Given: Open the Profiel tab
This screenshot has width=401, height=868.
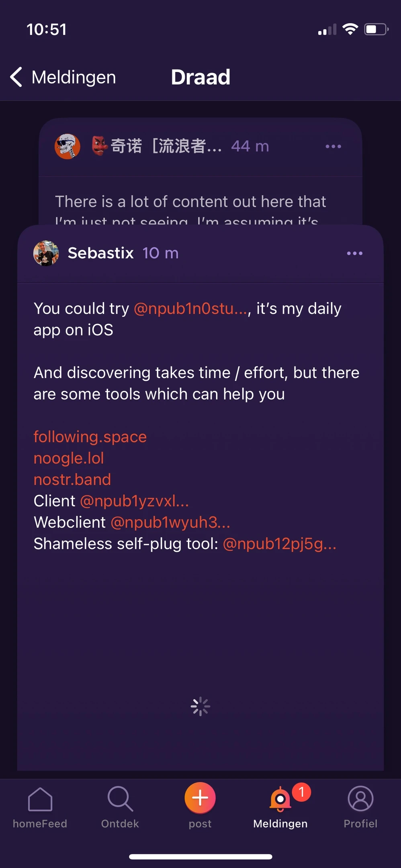Looking at the screenshot, I should 360,807.
